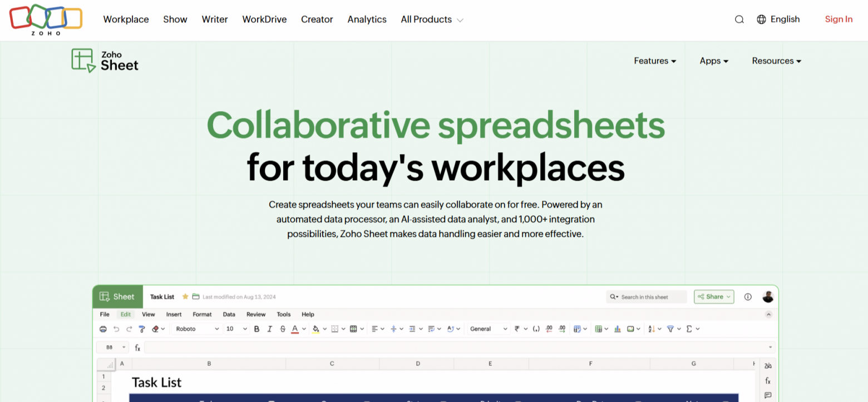Click the eraser clear-formatting icon
This screenshot has height=402, width=868.
click(x=155, y=329)
